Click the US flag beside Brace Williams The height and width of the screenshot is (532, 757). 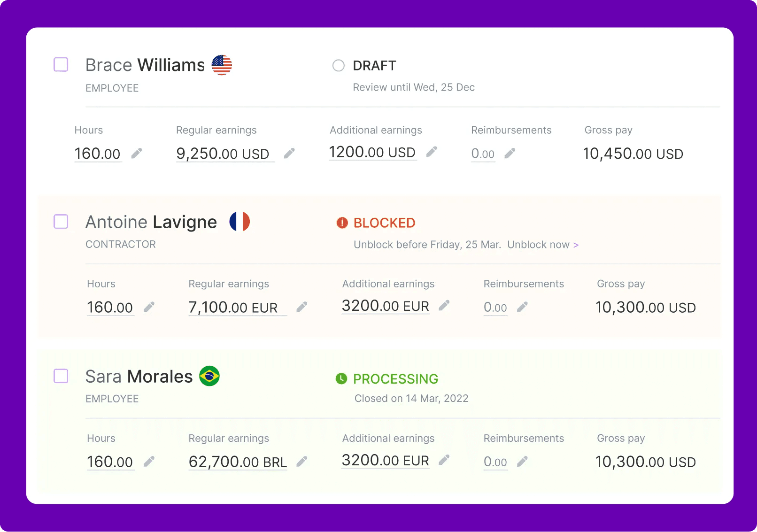click(221, 64)
